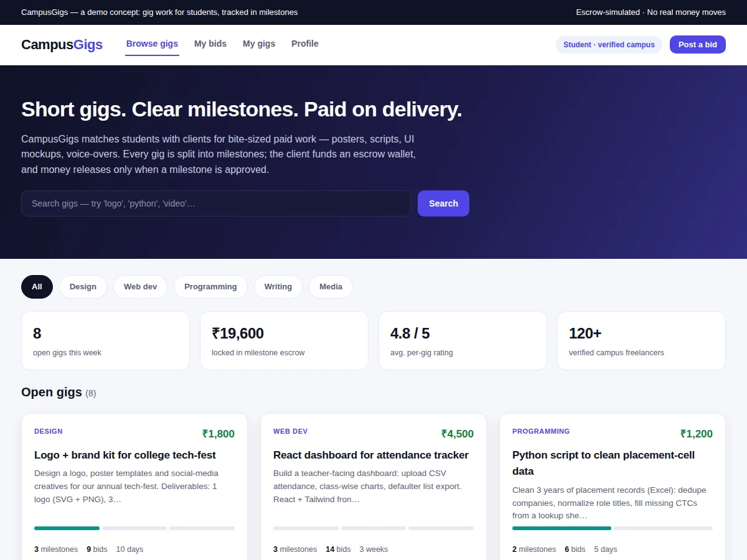747x560 pixels.
Task: Go to My bids
Action: (x=210, y=44)
